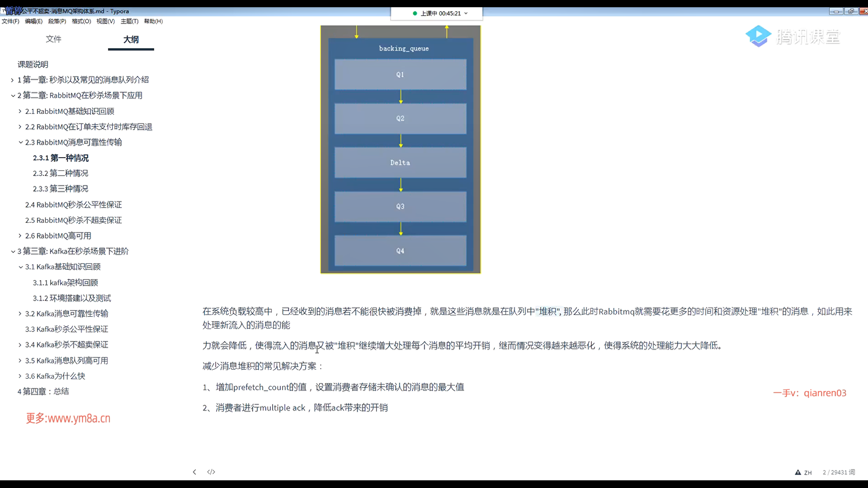This screenshot has width=868, height=488.
Task: Open the class timer status dropdown
Action: [466, 13]
